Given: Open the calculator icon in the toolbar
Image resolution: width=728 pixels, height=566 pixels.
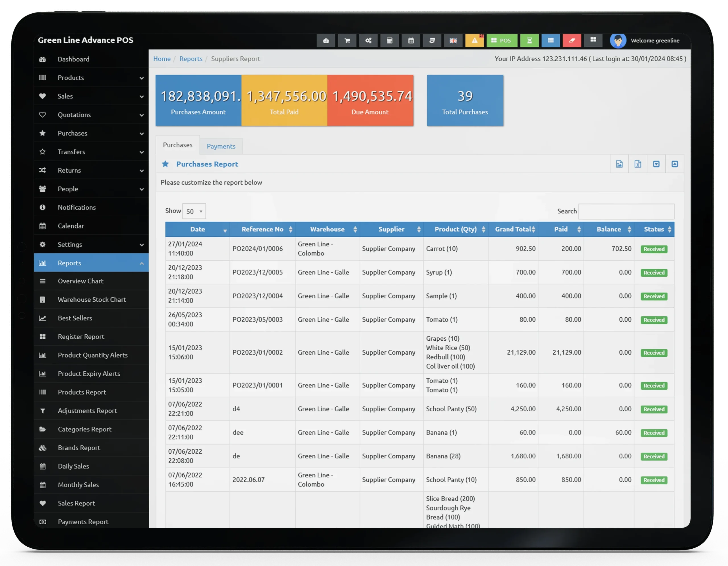Looking at the screenshot, I should pyautogui.click(x=390, y=40).
